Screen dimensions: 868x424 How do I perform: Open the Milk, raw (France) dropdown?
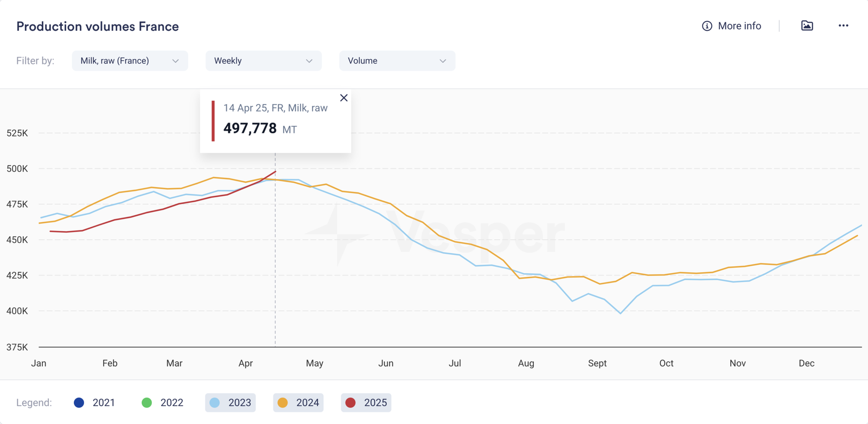coord(130,61)
